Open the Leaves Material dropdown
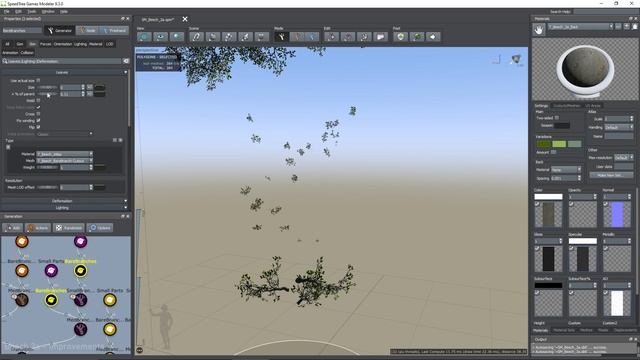 click(64, 154)
